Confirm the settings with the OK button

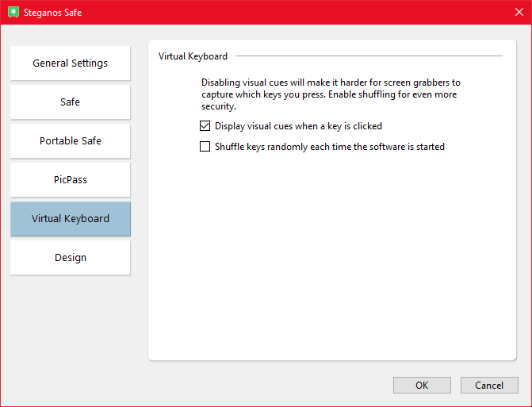(422, 386)
